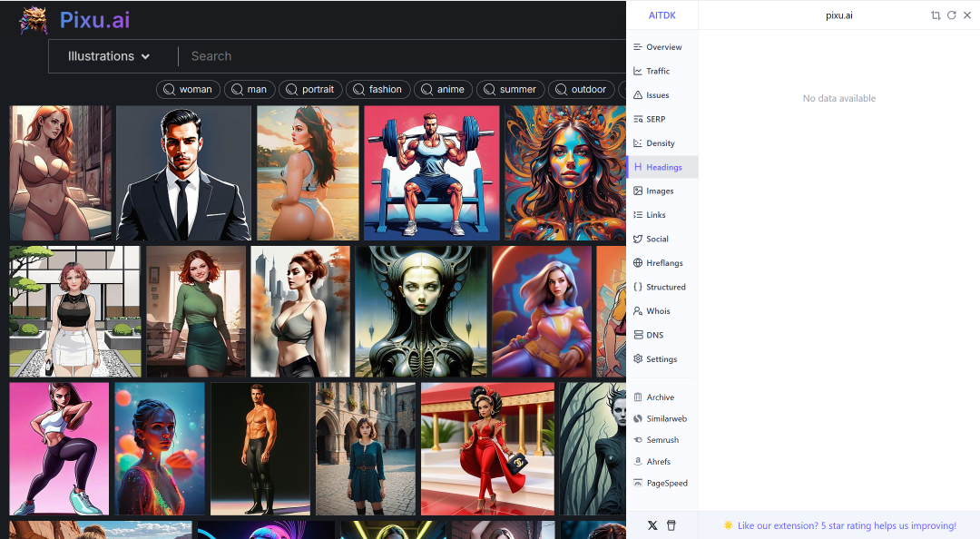Viewport: 980px width, 539px height.
Task: Select the Headings section
Action: (x=661, y=167)
